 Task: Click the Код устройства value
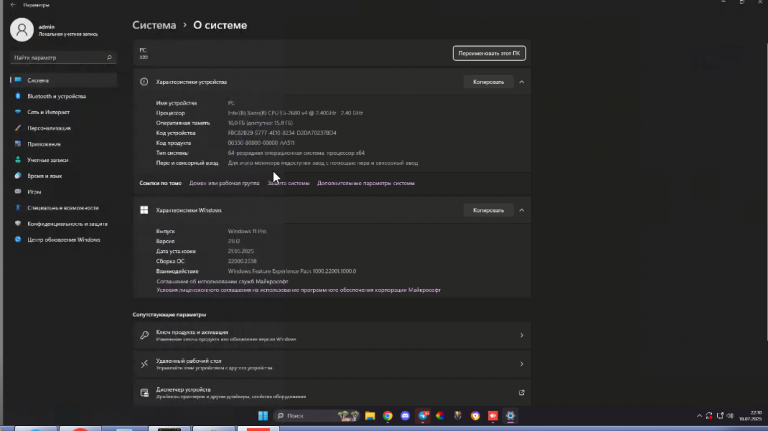(x=282, y=133)
